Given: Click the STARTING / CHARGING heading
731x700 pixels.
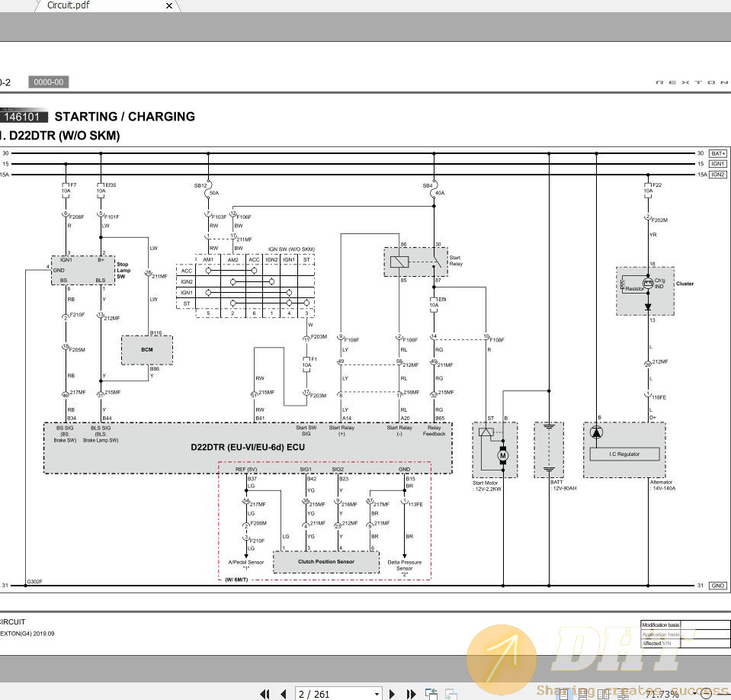Looking at the screenshot, I should tap(125, 117).
